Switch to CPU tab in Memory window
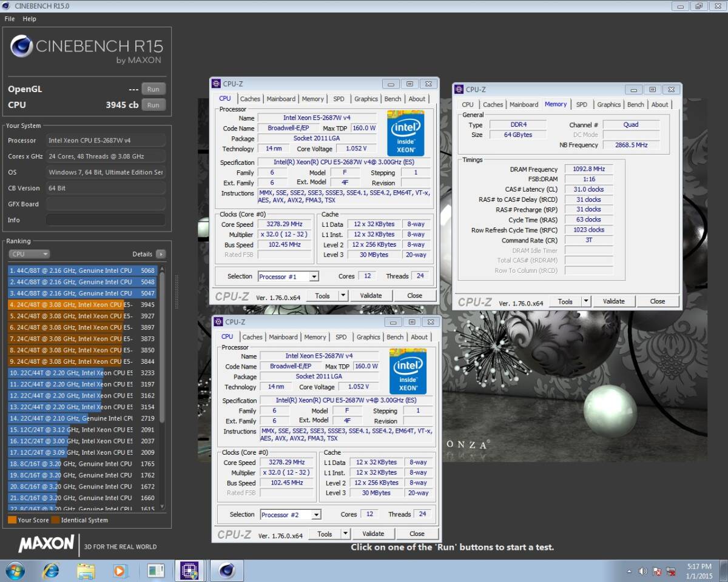This screenshot has width=728, height=582. [x=468, y=104]
